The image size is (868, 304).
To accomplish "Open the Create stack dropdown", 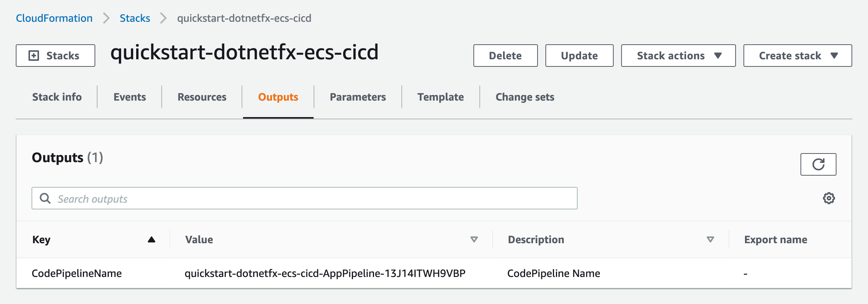I will coord(797,56).
